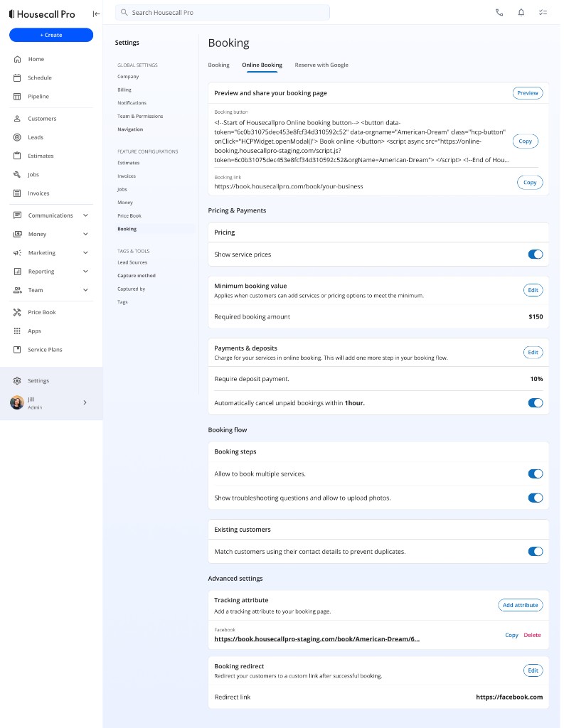Click the Housecall Pro logo
The image size is (564, 728).
(x=42, y=14)
